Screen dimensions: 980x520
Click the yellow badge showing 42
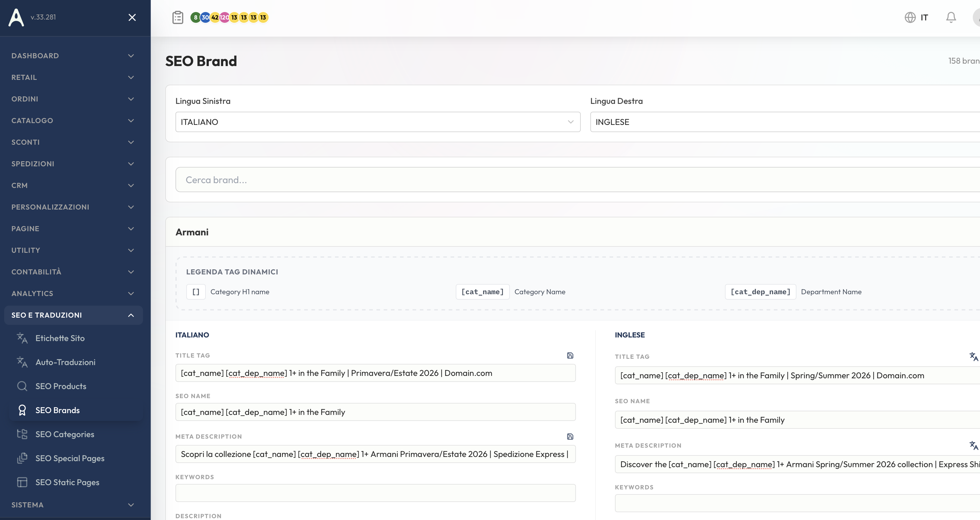point(215,17)
